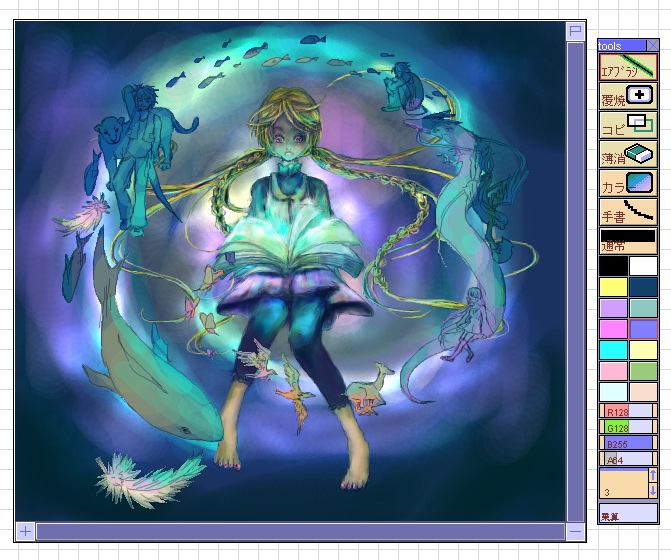This screenshot has width=671, height=560.
Task: Select the copy (コピ) selection tool
Action: [628, 125]
